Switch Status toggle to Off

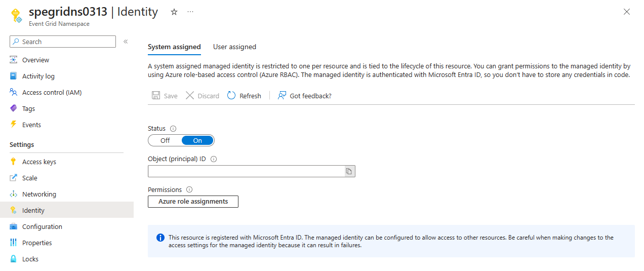[165, 140]
